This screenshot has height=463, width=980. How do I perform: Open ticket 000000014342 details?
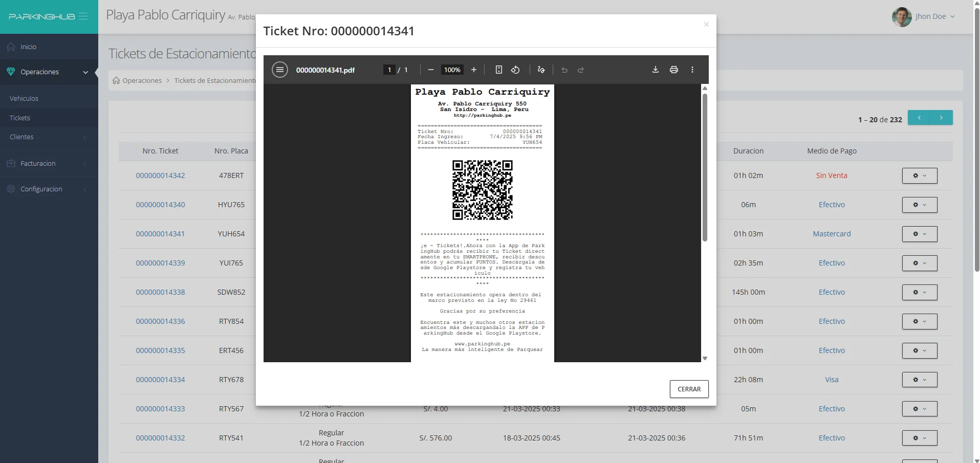160,175
